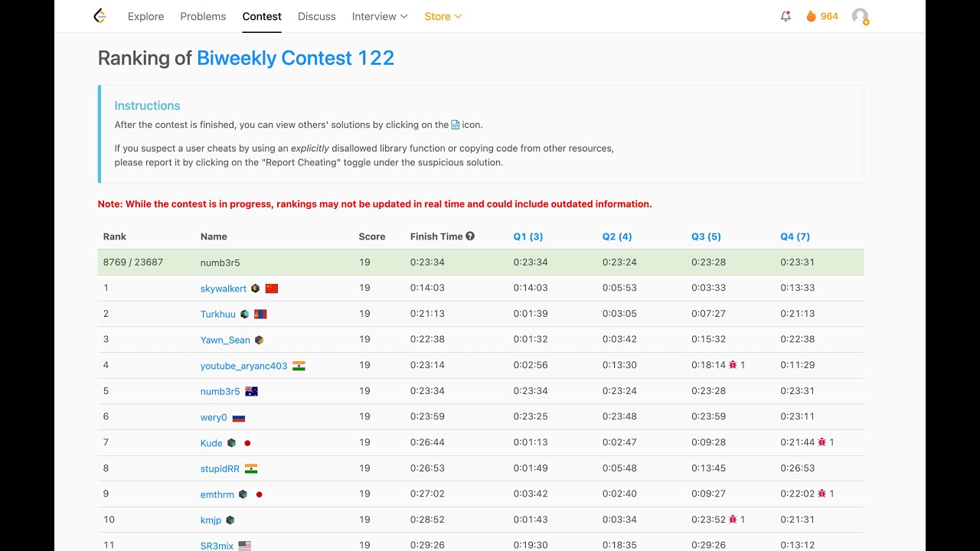Open youtube_aryanc403's profile
The height and width of the screenshot is (551, 980).
244,366
